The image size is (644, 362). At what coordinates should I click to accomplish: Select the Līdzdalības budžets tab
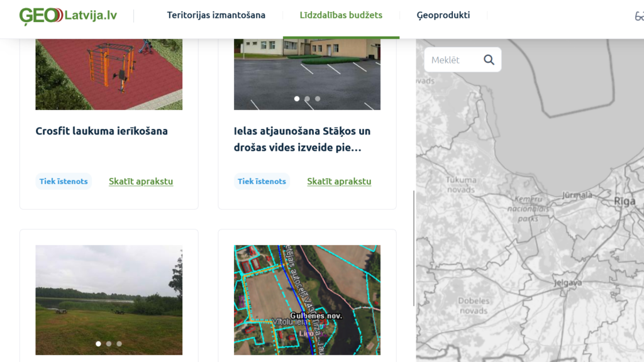coord(341,14)
